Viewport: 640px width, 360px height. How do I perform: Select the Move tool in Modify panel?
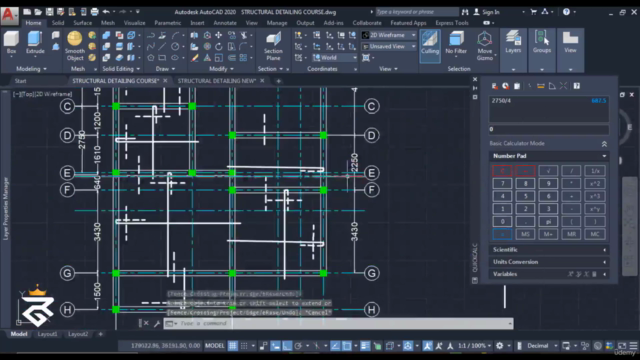coord(219,36)
